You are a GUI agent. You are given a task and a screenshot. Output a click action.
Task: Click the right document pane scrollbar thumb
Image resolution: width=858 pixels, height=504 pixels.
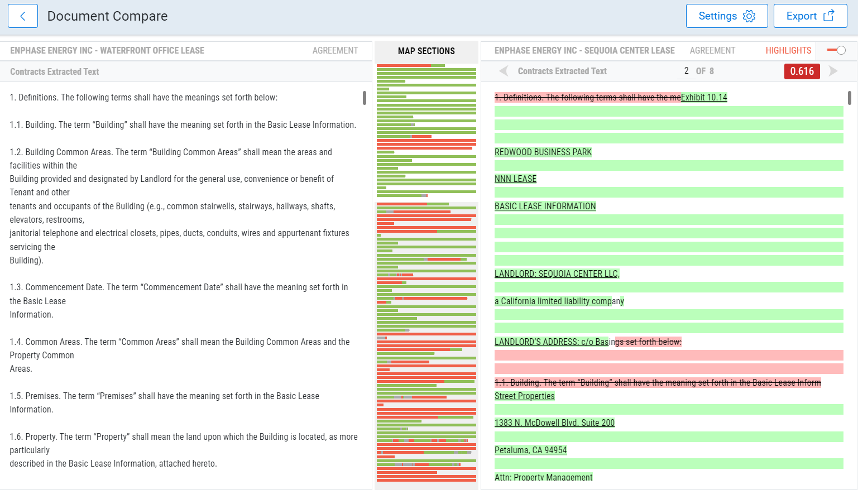850,98
